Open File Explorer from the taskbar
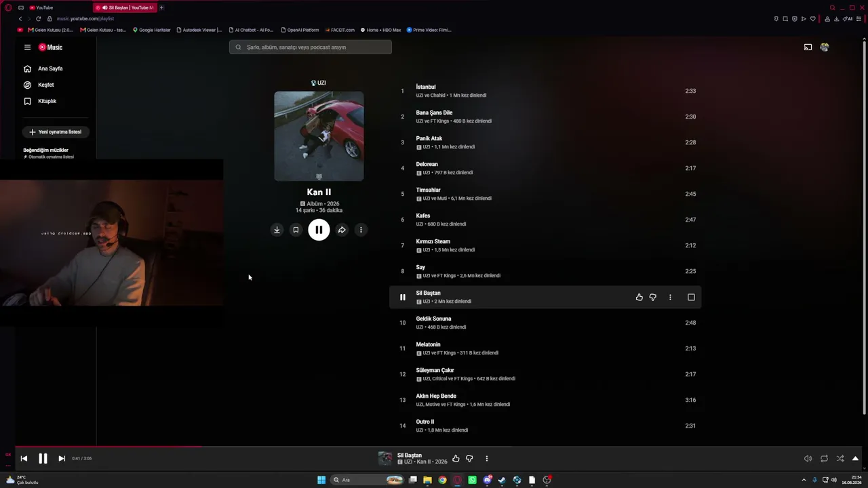 427,480
